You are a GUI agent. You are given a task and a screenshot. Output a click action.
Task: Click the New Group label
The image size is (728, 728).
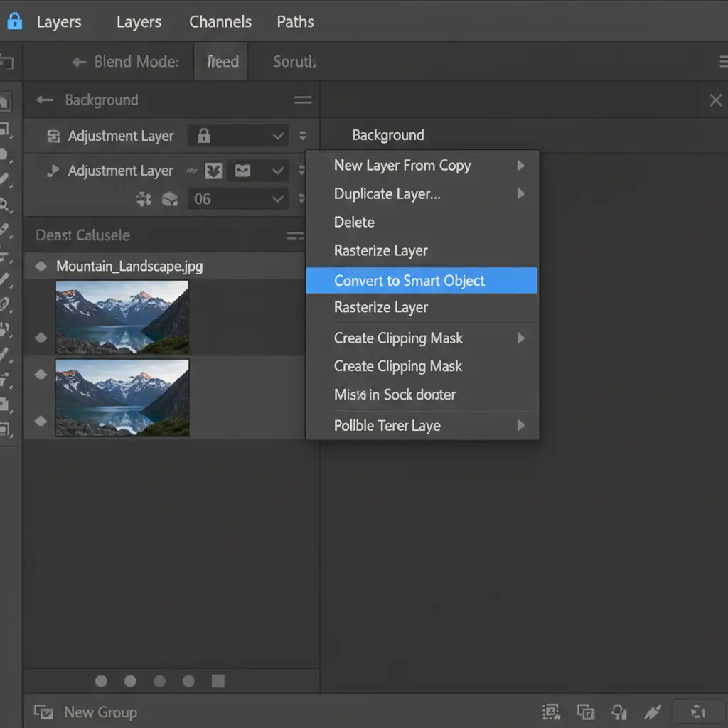coord(100,712)
